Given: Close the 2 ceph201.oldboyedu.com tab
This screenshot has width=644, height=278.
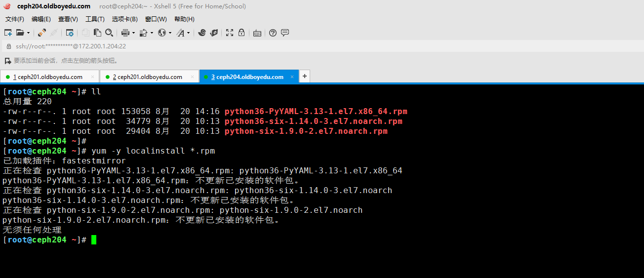Looking at the screenshot, I should [192, 77].
